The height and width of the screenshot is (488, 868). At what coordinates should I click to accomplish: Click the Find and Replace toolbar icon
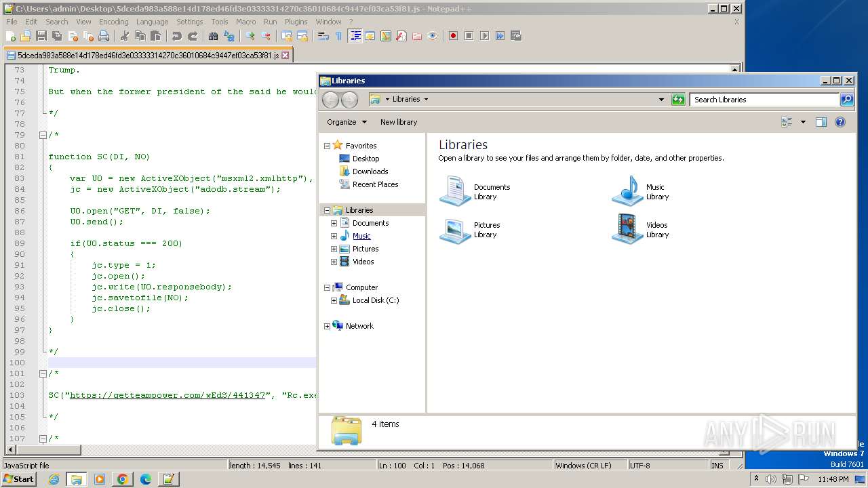tap(229, 36)
